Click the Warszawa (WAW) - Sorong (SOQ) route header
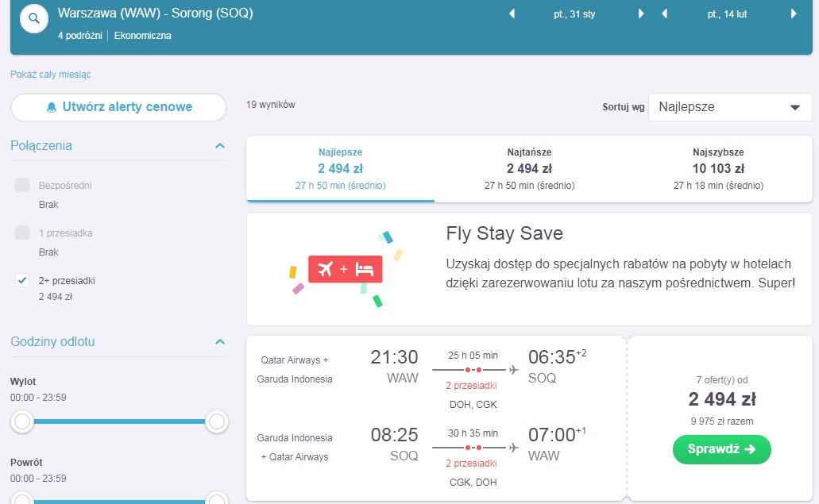 click(x=155, y=13)
